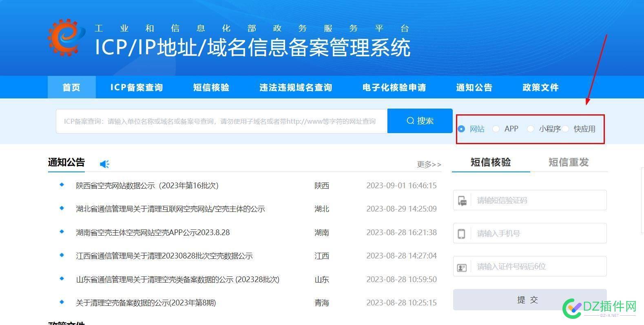644x325 pixels.
Task: Click the bullet beside 江西省通信管理局 notice
Action: pyautogui.click(x=62, y=255)
